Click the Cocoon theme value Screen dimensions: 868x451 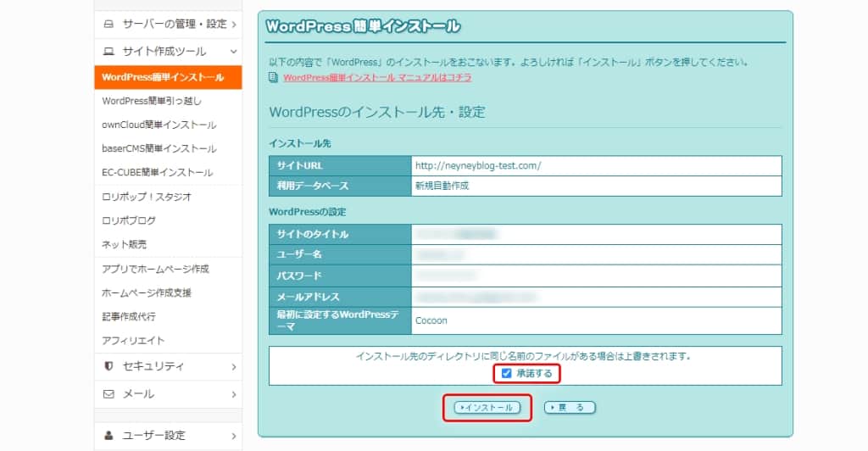[x=431, y=321]
